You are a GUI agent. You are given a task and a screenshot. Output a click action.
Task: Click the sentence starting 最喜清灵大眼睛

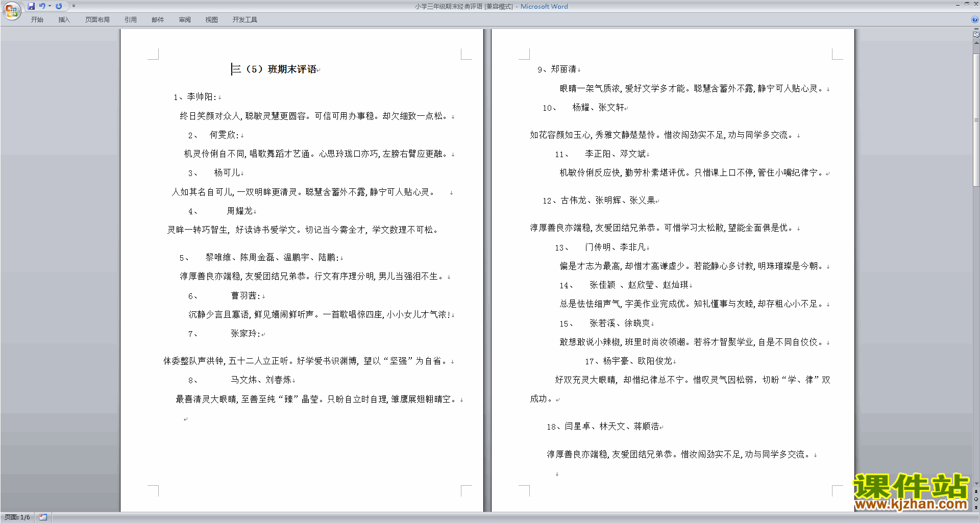[317, 400]
